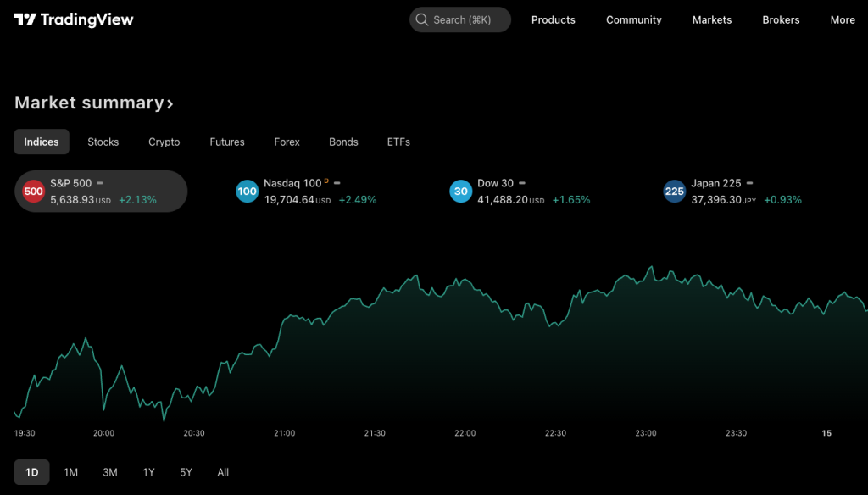This screenshot has width=868, height=495.
Task: Set the chart range to 1D
Action: click(x=31, y=472)
